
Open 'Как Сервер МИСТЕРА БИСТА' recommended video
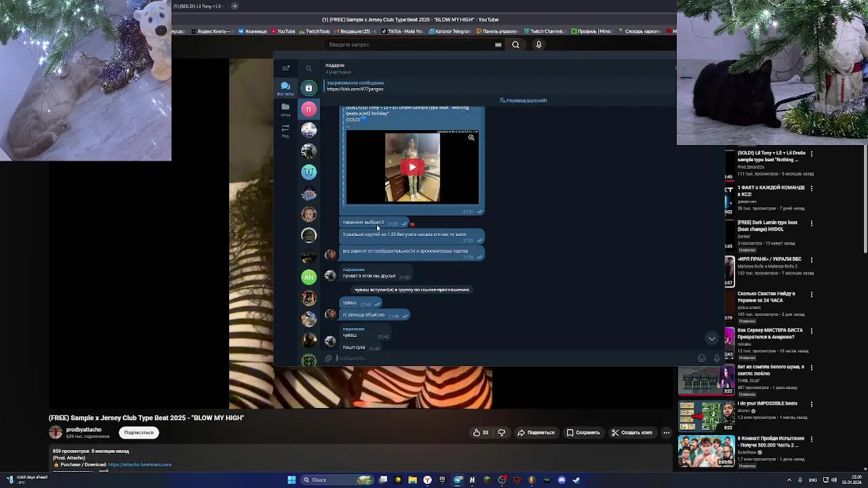click(x=770, y=333)
